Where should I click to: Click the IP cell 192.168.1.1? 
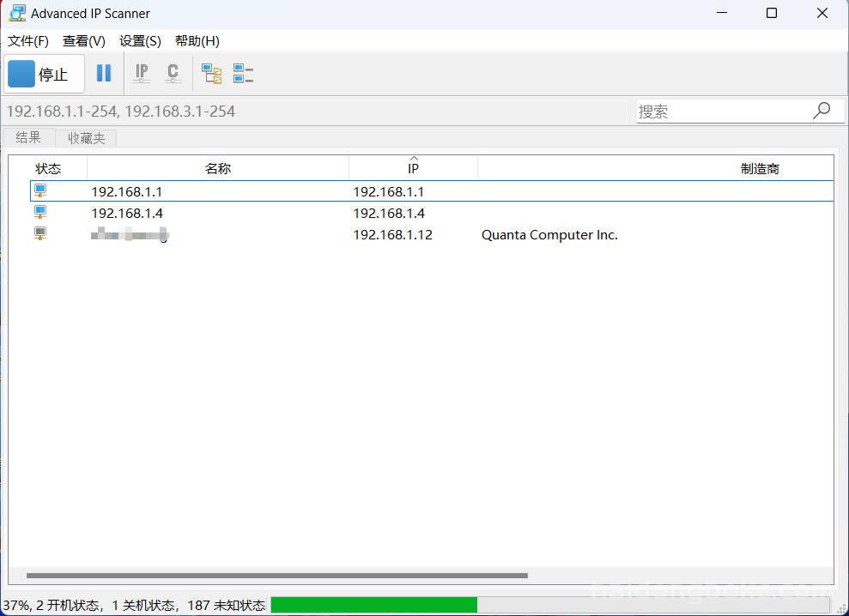pos(388,191)
